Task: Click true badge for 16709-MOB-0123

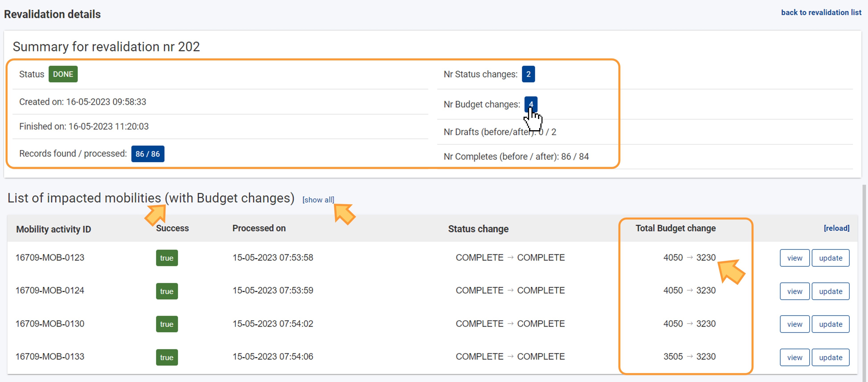Action: click(167, 258)
